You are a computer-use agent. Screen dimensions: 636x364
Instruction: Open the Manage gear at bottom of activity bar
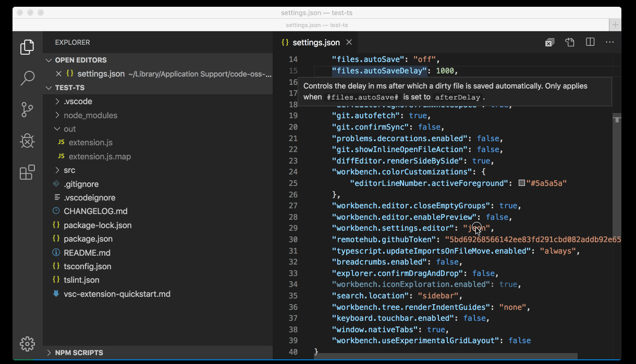click(27, 344)
